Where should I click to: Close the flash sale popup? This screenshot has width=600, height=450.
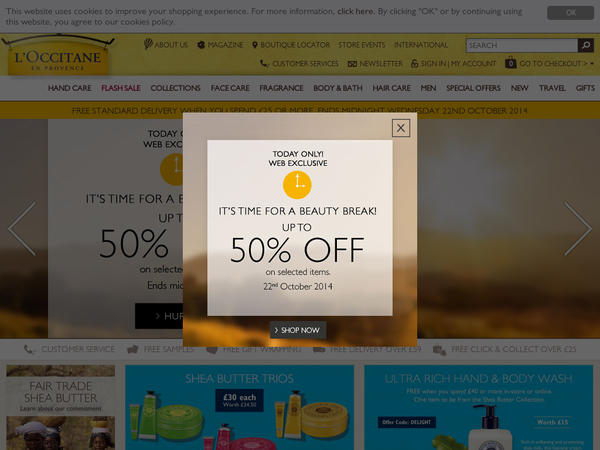[x=401, y=128]
